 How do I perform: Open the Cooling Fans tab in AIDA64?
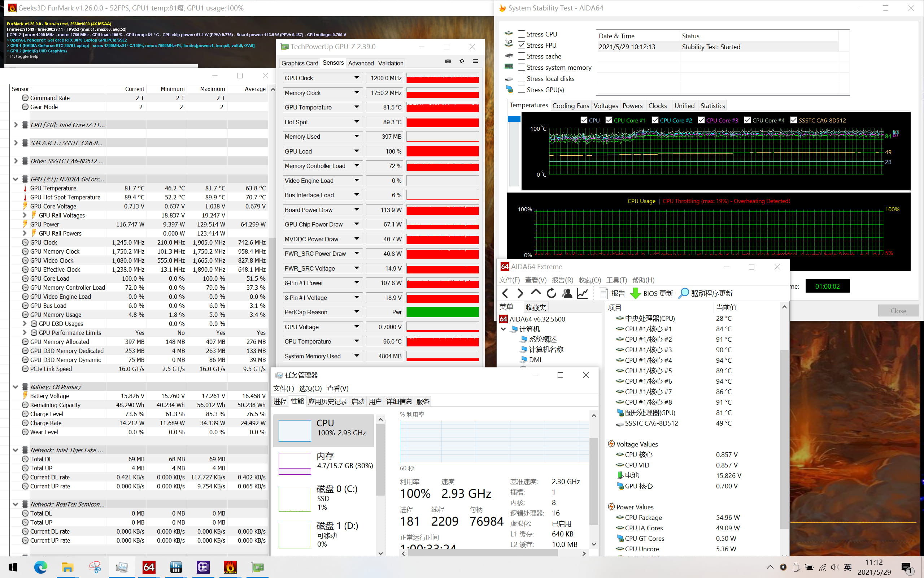[x=570, y=106]
